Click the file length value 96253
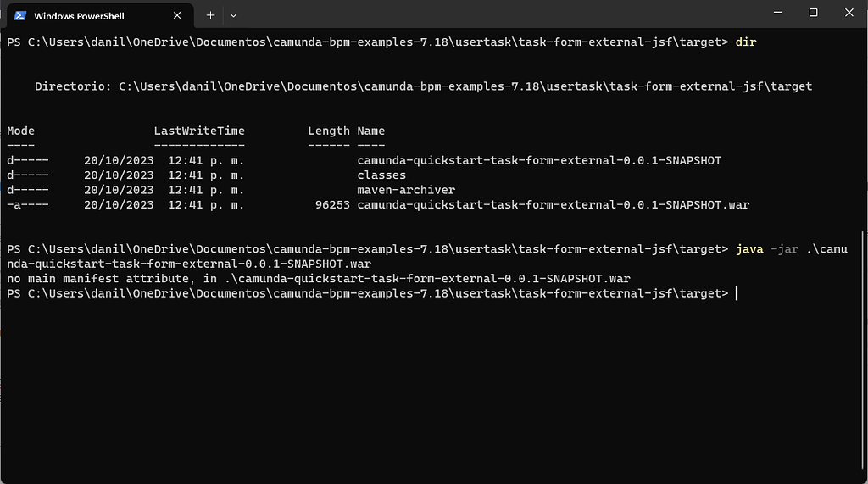868x484 pixels. (332, 205)
